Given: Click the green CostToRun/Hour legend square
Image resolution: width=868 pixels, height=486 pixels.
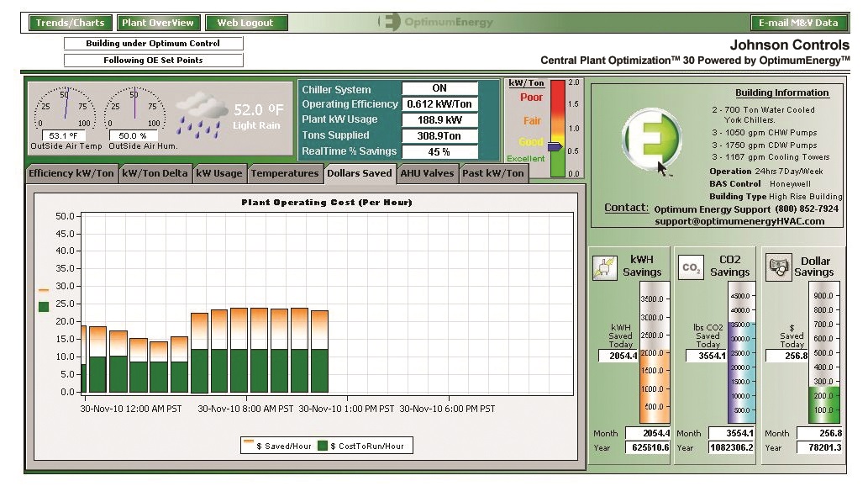Looking at the screenshot, I should click(323, 446).
